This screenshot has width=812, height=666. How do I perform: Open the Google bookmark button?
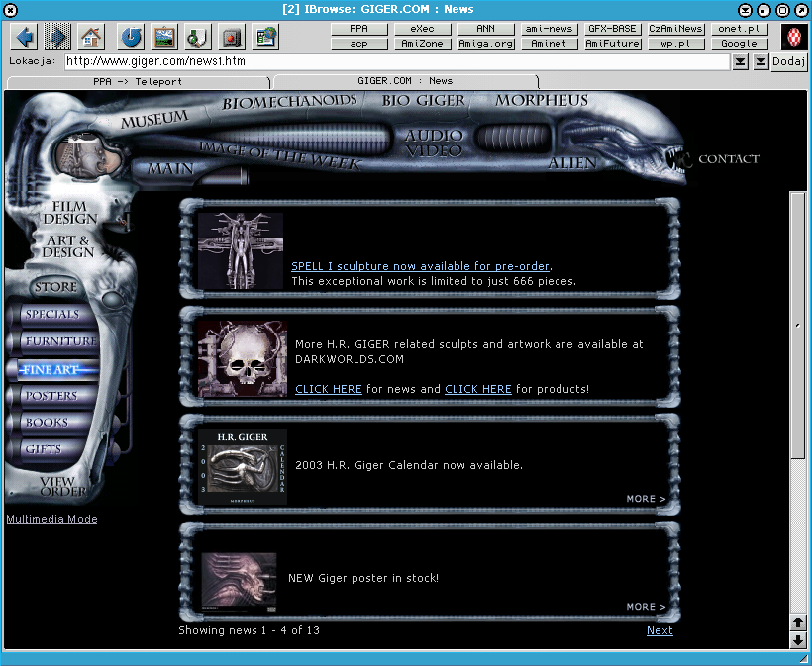(739, 44)
